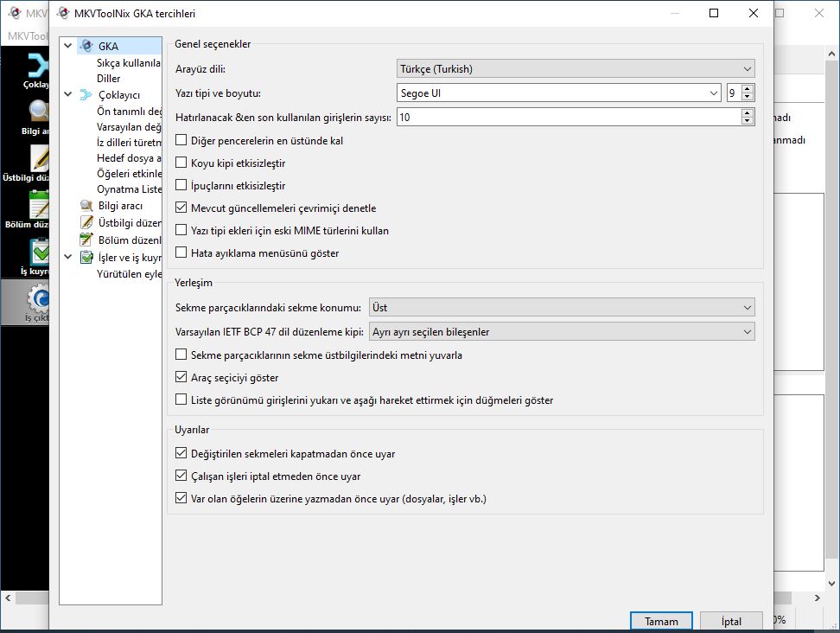The image size is (840, 633).
Task: Select Ön tanımlı değerler tree item
Action: (129, 111)
